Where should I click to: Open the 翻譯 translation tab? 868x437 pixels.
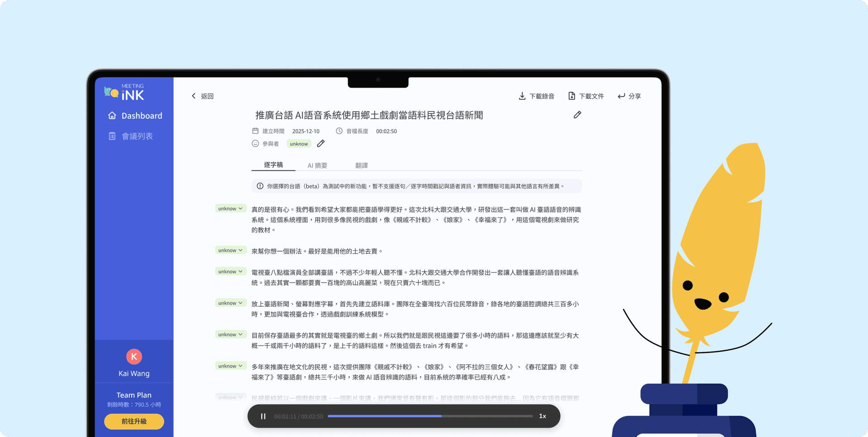(x=362, y=165)
